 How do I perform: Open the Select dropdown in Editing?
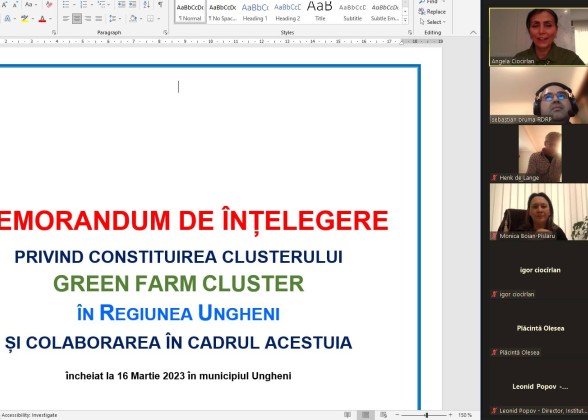tap(432, 22)
